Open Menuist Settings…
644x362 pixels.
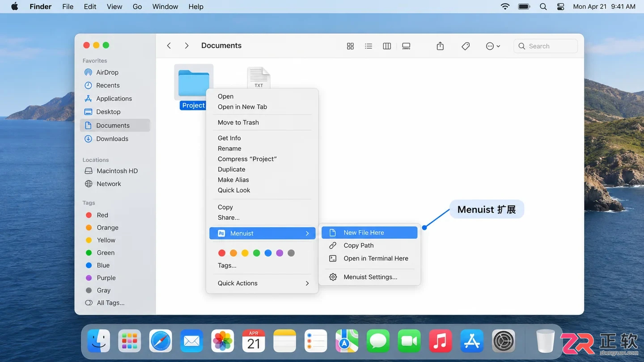coord(369,277)
